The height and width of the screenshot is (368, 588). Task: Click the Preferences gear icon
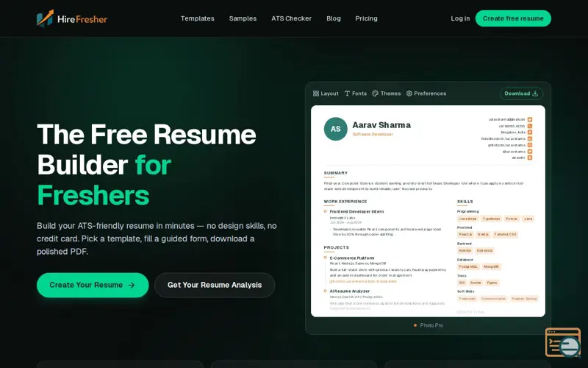coord(409,93)
